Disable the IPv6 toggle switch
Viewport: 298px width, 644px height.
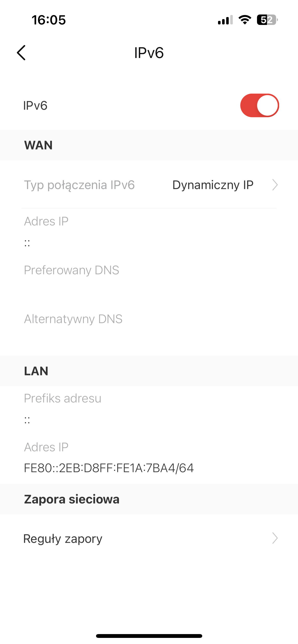[x=260, y=106]
